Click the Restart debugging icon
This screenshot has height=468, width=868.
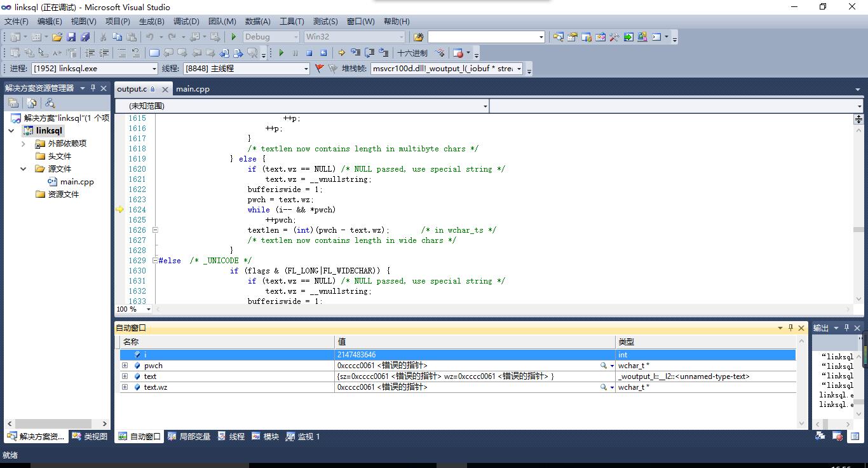pos(323,53)
